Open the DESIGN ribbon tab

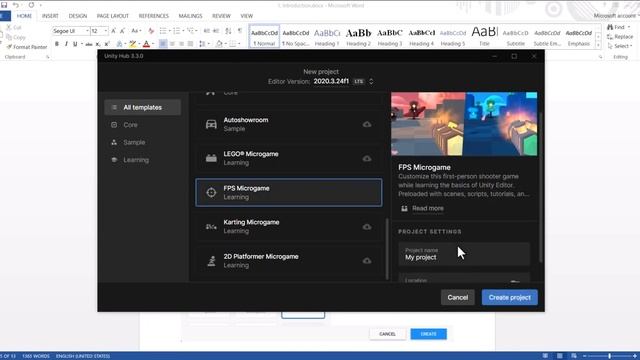tap(78, 16)
